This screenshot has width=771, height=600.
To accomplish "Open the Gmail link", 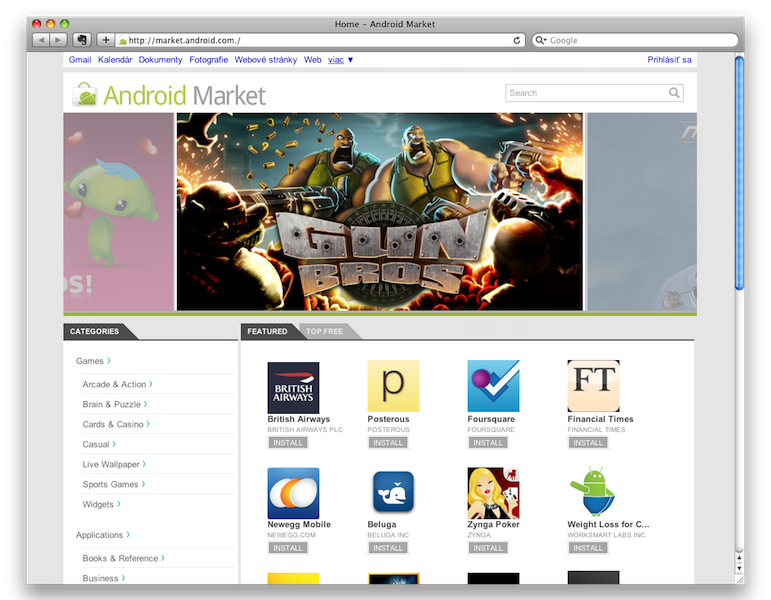I will tap(80, 60).
